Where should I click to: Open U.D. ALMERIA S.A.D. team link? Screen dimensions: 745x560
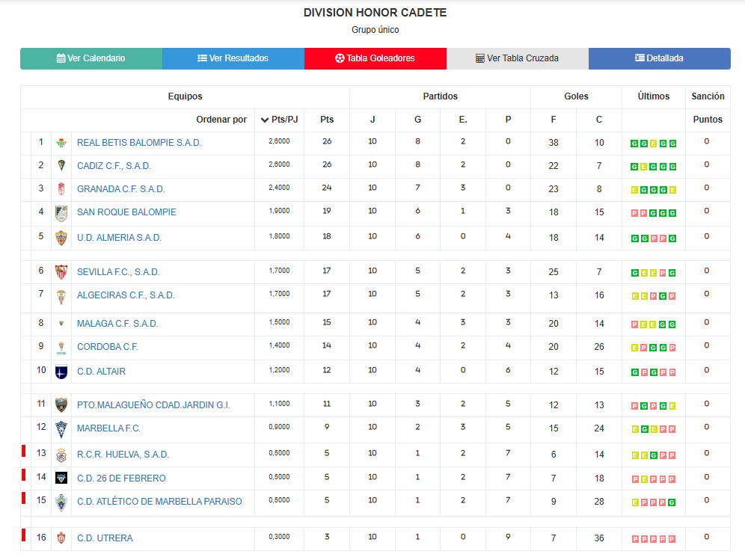pos(119,238)
